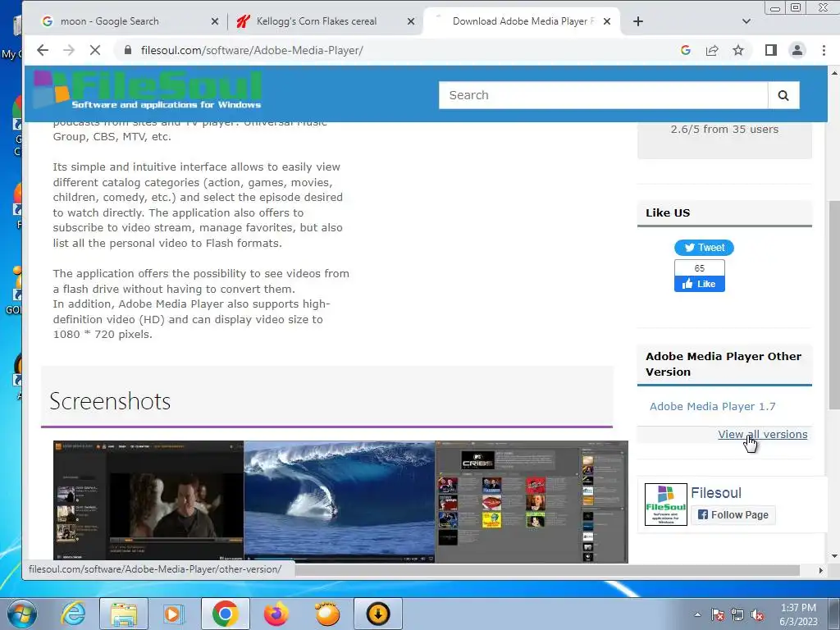Open the MTV Cribs catalog screenshot

point(531,501)
